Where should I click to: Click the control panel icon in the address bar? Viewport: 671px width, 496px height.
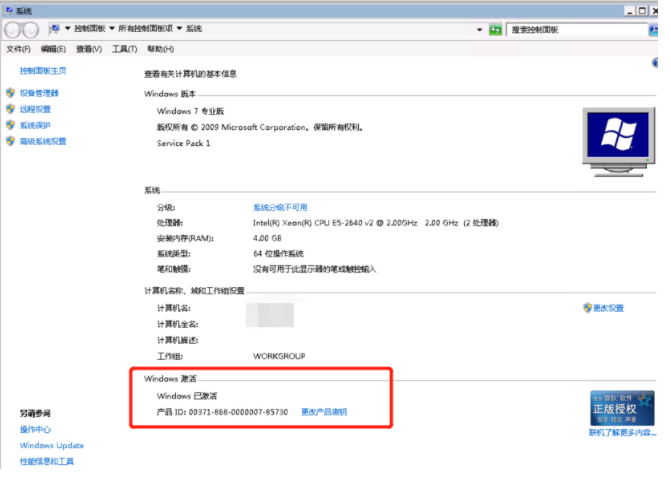[x=55, y=29]
